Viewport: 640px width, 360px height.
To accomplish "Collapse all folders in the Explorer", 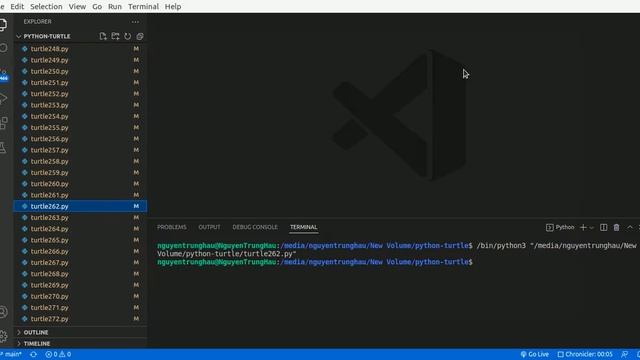I will tap(140, 36).
